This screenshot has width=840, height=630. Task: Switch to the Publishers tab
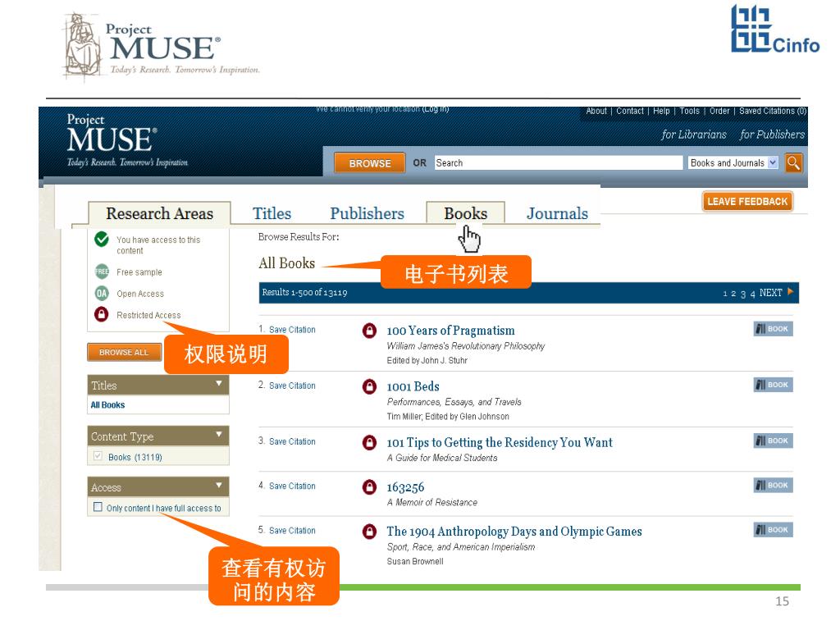click(367, 213)
